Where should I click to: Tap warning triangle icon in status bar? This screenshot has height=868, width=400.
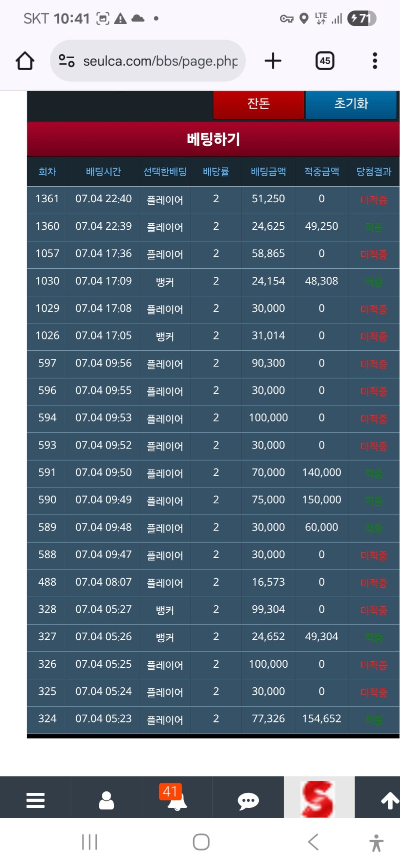120,19
